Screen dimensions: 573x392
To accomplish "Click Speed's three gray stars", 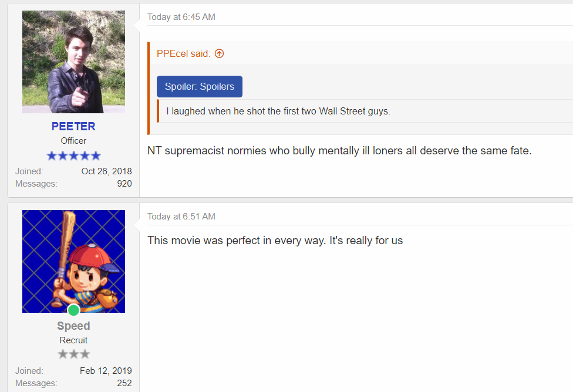I will click(x=73, y=354).
